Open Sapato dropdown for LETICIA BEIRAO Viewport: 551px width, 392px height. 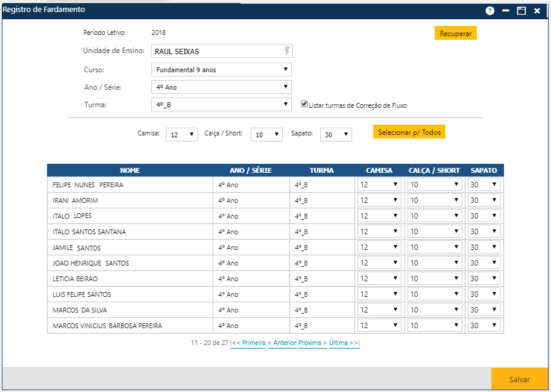[x=484, y=279]
